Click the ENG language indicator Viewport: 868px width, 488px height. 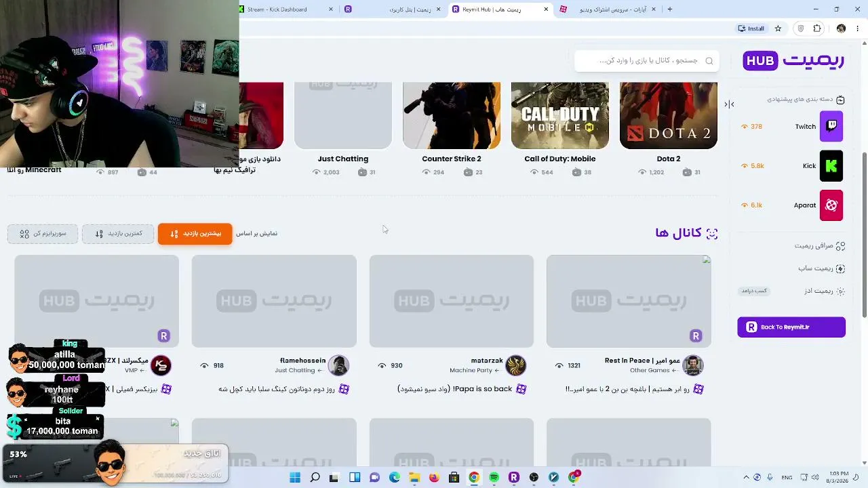pyautogui.click(x=787, y=478)
